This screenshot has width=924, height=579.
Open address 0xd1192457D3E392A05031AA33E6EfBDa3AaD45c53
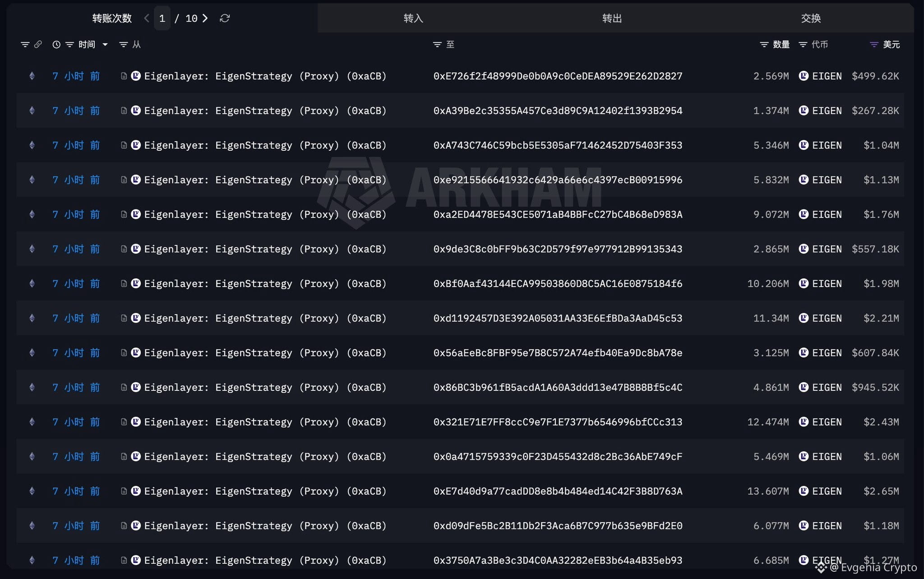[558, 318]
